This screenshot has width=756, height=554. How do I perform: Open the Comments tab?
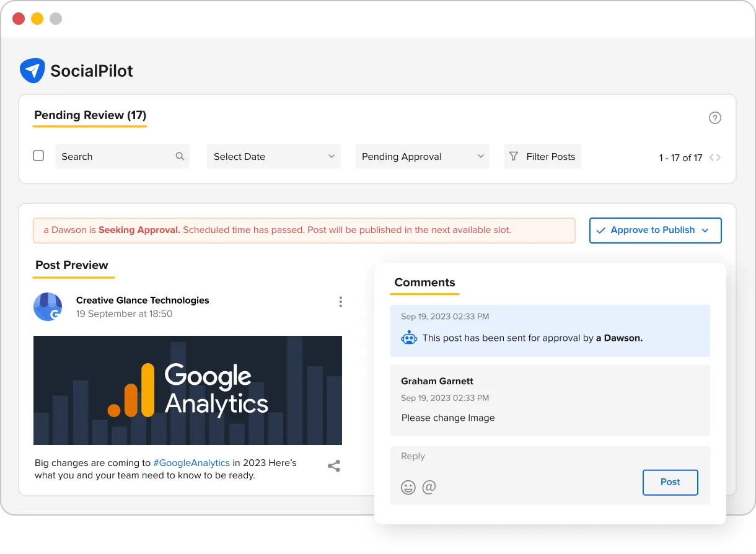click(x=424, y=283)
